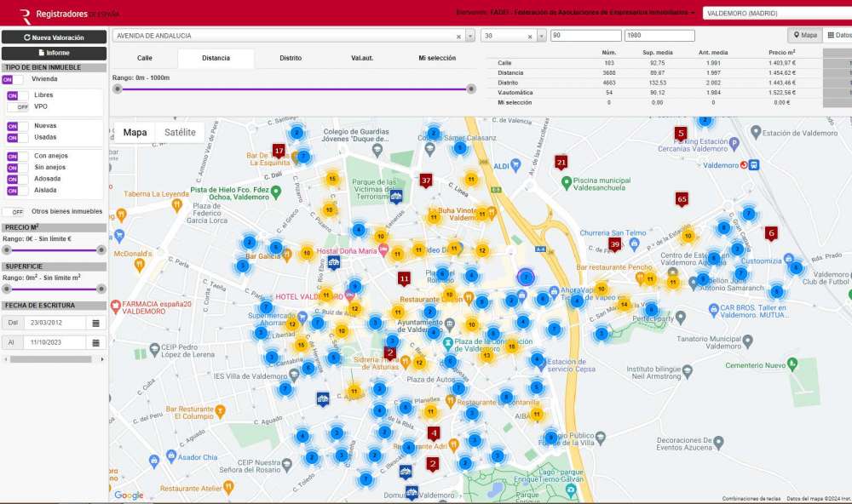The width and height of the screenshot is (852, 504).
Task: Clear the AVENIDA DE ANDALUCIA street field
Action: 458,37
